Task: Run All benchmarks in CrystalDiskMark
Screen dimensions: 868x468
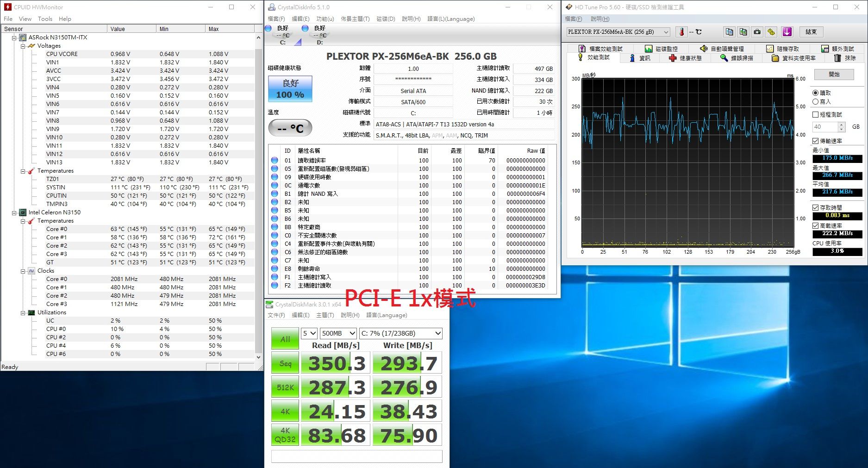Action: [x=285, y=339]
